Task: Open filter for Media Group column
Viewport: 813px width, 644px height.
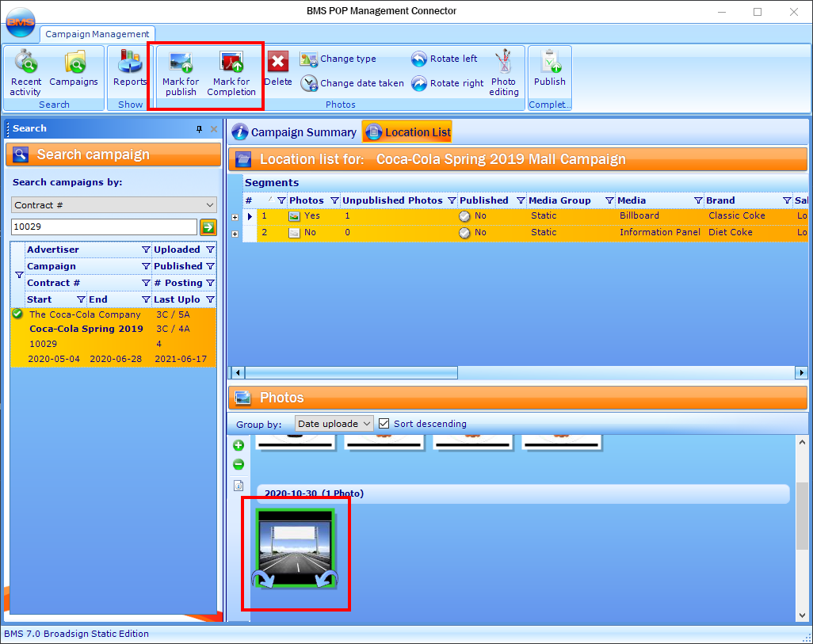Action: 609,200
